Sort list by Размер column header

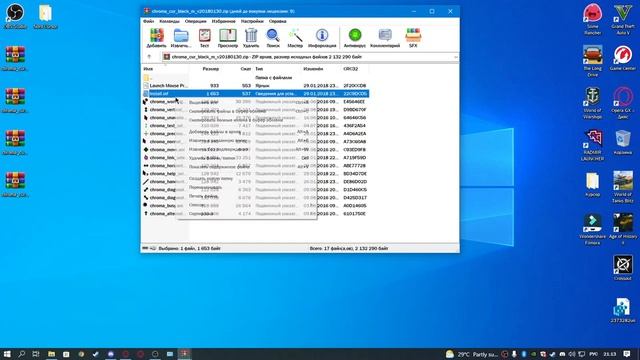[x=211, y=69]
